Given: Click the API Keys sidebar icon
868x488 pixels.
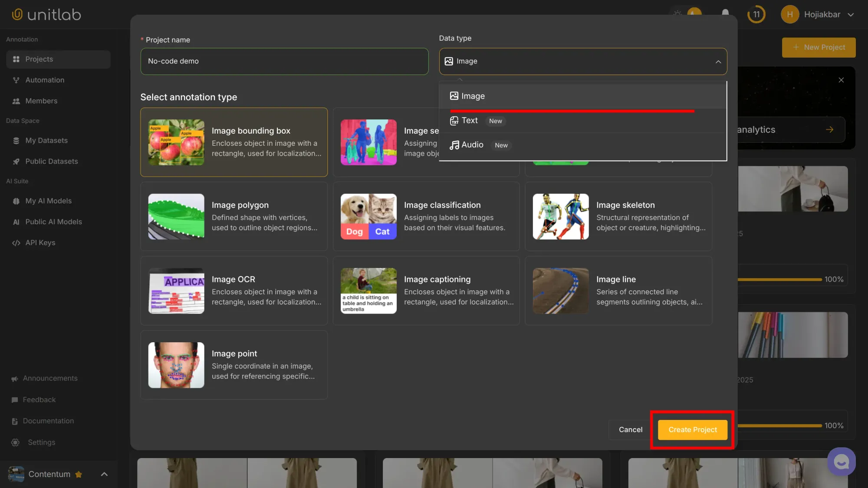Looking at the screenshot, I should coord(16,242).
